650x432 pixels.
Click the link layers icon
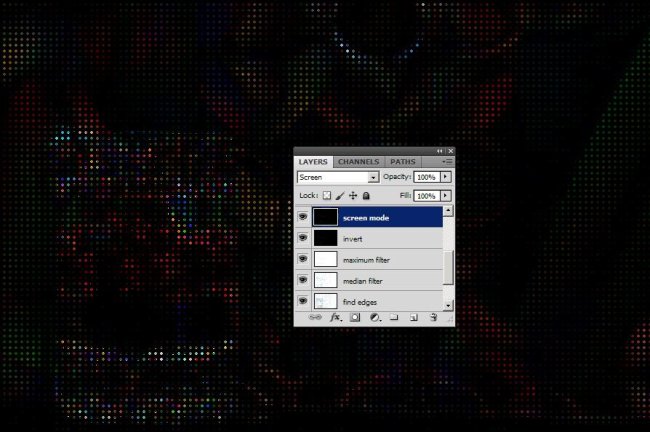315,318
